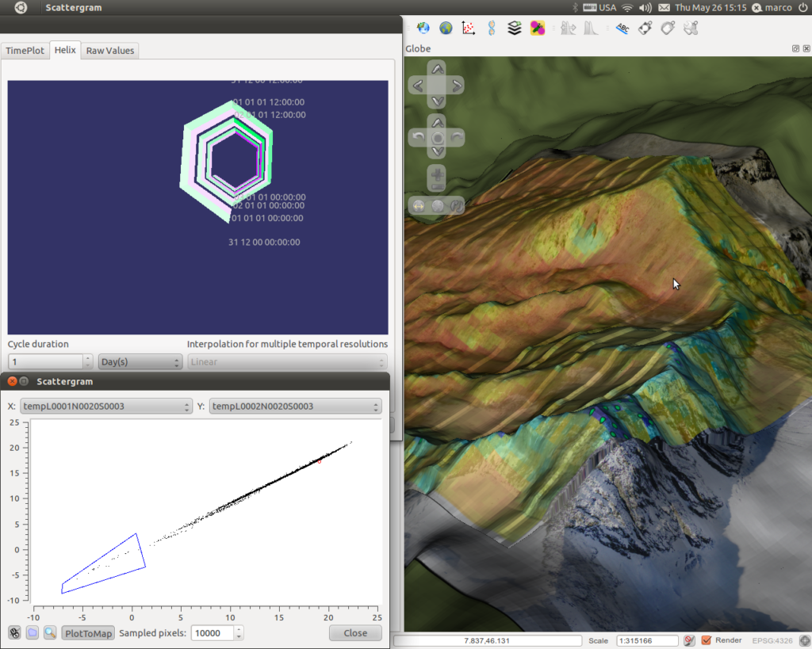This screenshot has width=812, height=649.
Task: Expand the Day(s) cycle unit dropdown
Action: 140,362
